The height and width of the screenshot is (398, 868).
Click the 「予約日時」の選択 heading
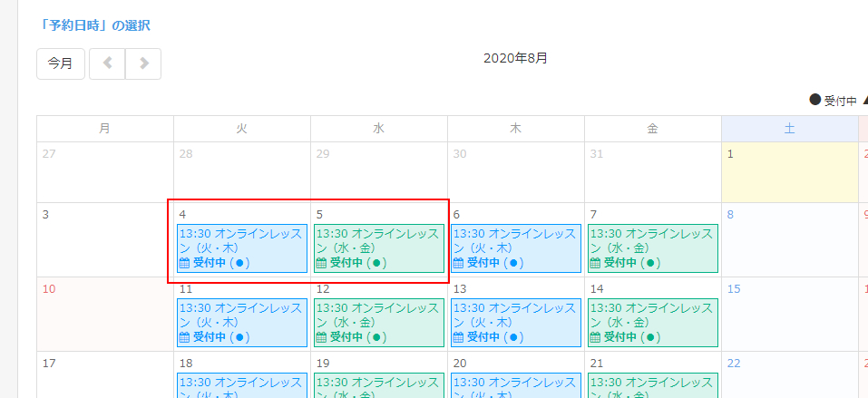tap(93, 25)
